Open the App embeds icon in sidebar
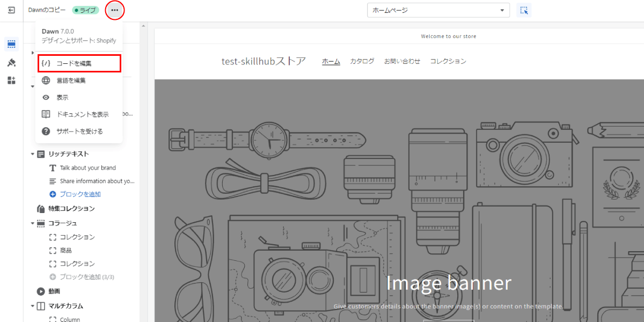This screenshot has width=644, height=322. 11,80
